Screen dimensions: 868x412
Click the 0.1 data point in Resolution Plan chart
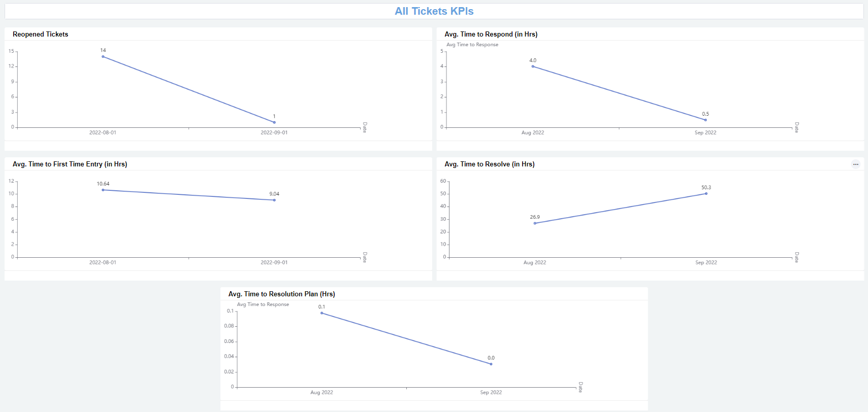tap(322, 313)
